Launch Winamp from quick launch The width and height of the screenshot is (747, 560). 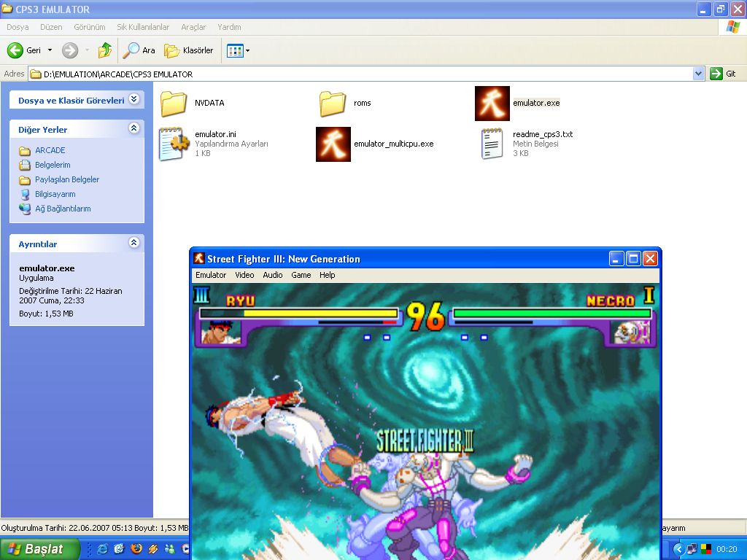point(153,549)
